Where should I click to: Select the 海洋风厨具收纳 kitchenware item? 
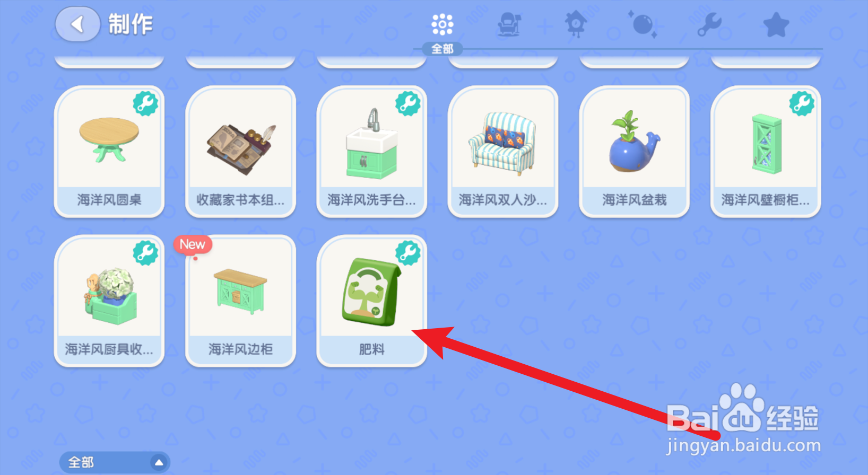pyautogui.click(x=109, y=301)
